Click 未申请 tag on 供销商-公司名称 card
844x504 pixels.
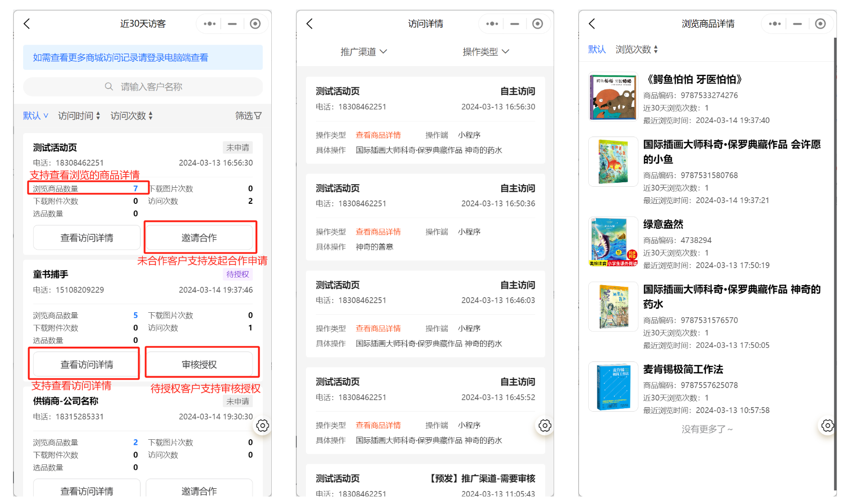coord(238,401)
